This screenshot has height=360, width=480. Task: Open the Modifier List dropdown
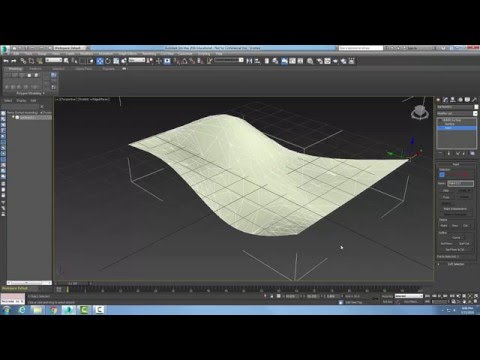coord(457,114)
